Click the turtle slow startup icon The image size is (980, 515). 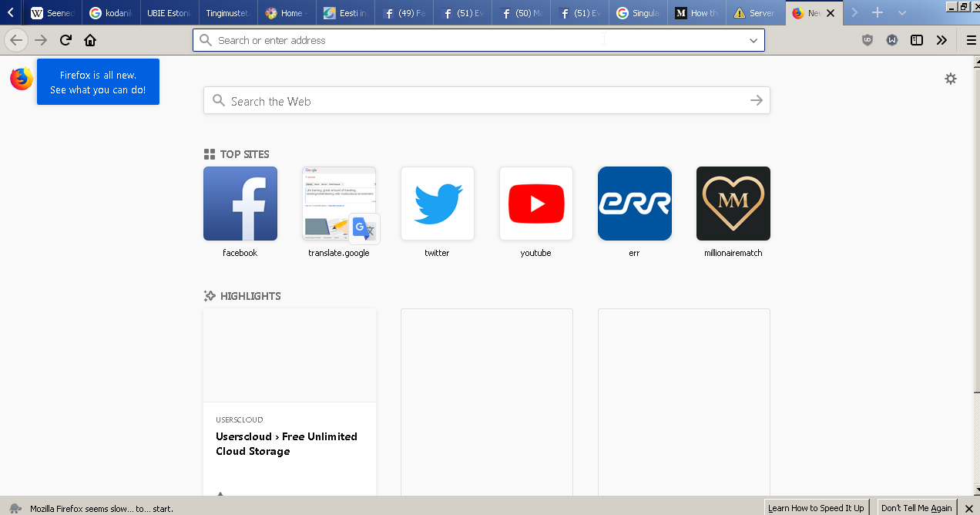coord(15,508)
